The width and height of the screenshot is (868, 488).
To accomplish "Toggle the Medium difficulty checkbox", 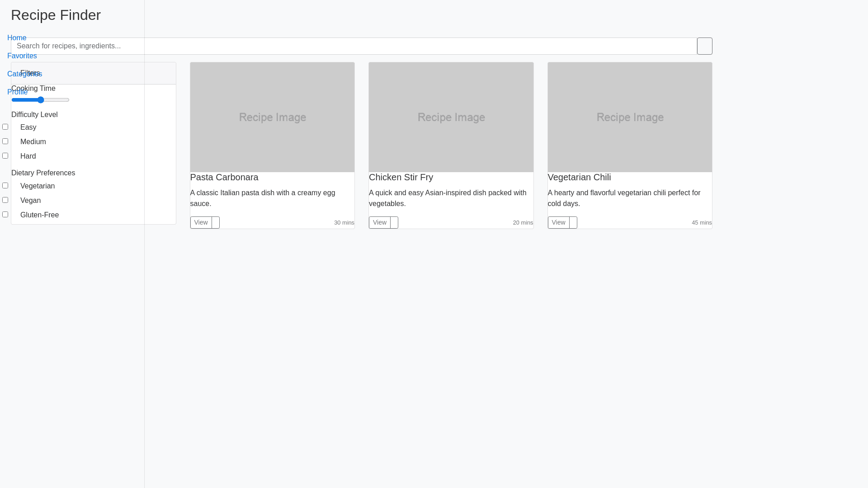I will [5, 141].
